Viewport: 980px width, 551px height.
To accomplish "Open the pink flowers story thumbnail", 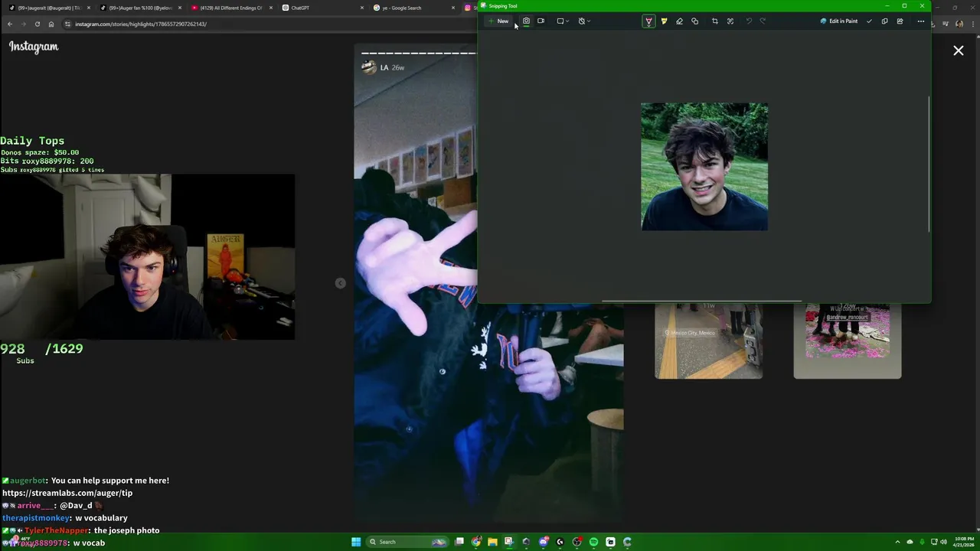I will [848, 341].
